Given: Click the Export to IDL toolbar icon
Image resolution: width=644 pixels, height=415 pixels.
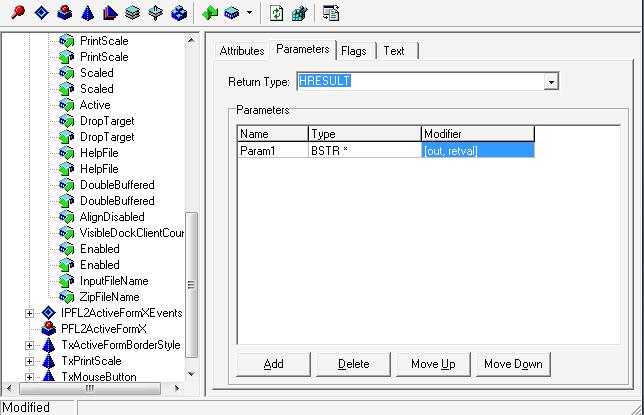Looking at the screenshot, I should (x=331, y=13).
